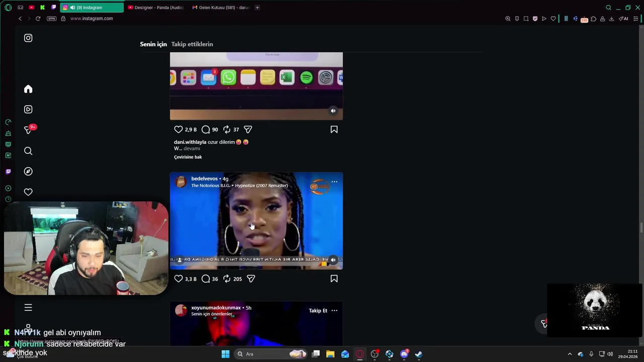Click the Instagram logo at top left
Viewport: 644px width, 362px height.
click(28, 38)
